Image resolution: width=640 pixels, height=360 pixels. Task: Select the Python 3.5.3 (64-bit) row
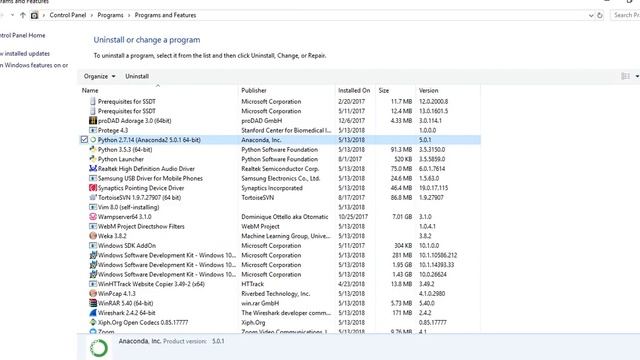tap(280, 149)
